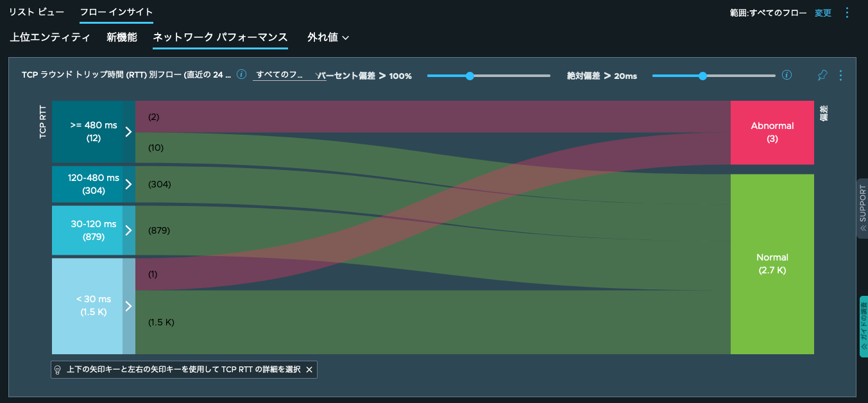Expand the 30-120 ms RTT bucket

(128, 230)
